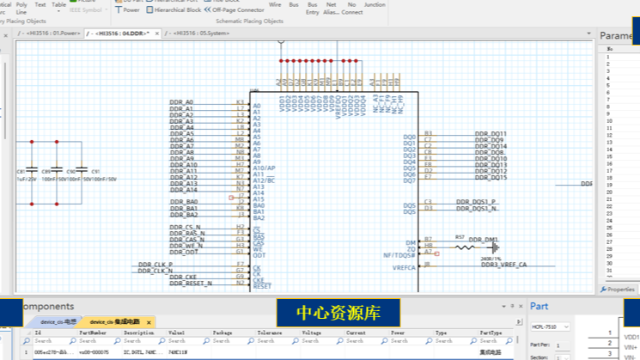The width and height of the screenshot is (640, 360).
Task: Select the Net Alias tool
Action: (x=331, y=8)
